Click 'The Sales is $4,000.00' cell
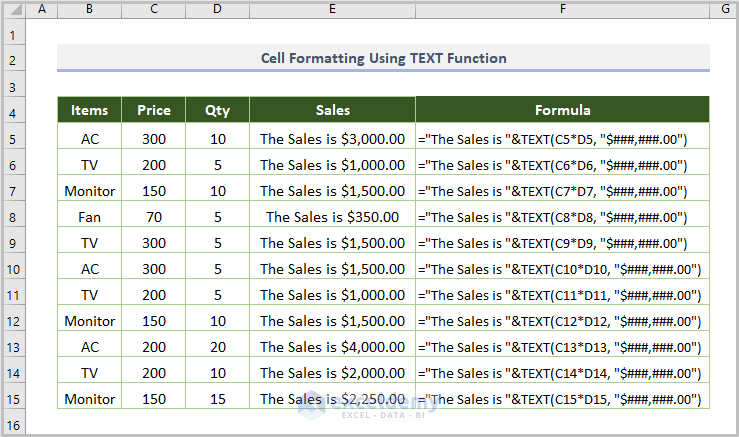Screen dimensions: 739x437 pyautogui.click(x=332, y=346)
